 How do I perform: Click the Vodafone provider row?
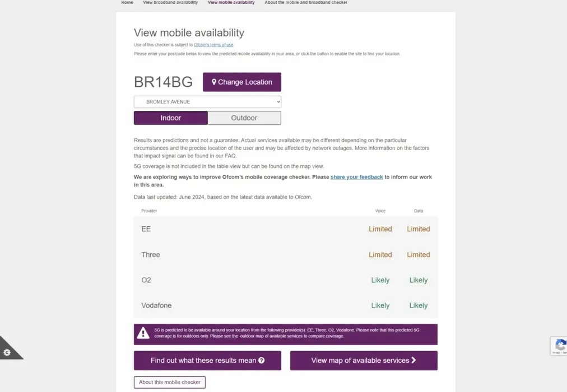(286, 305)
